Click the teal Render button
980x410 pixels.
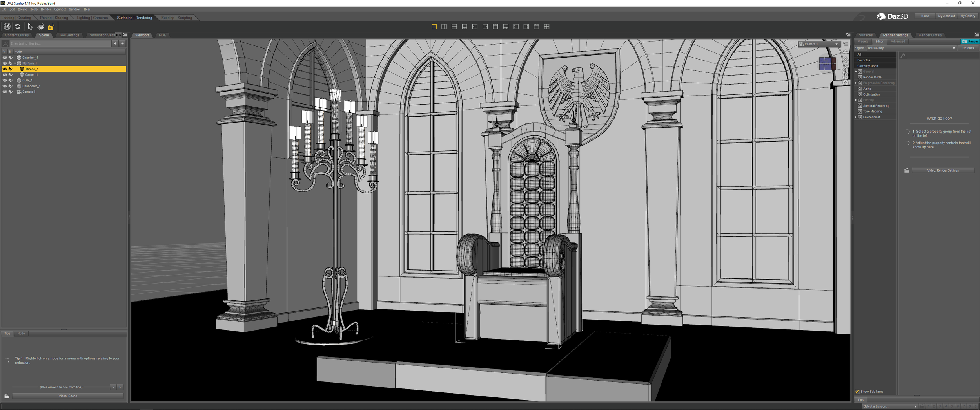[970, 42]
